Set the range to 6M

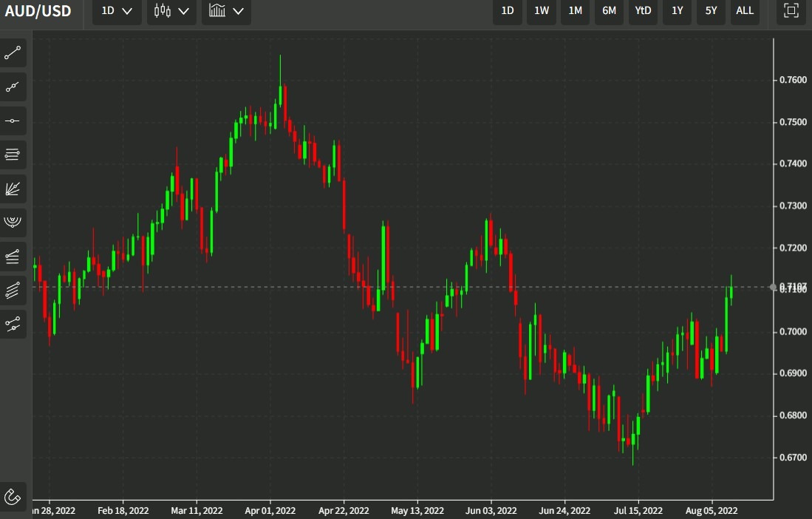(x=609, y=11)
